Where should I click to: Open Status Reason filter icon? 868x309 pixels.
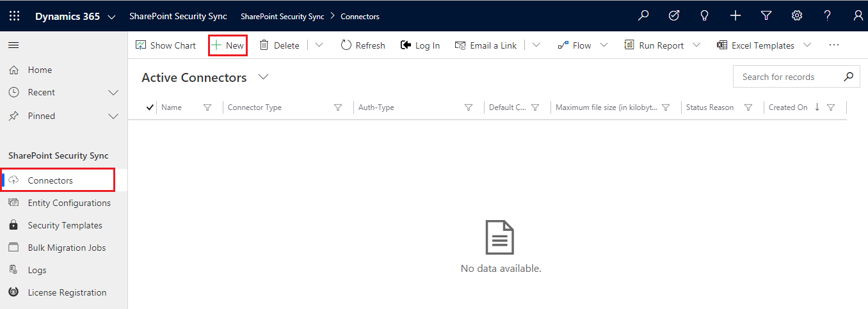(748, 107)
